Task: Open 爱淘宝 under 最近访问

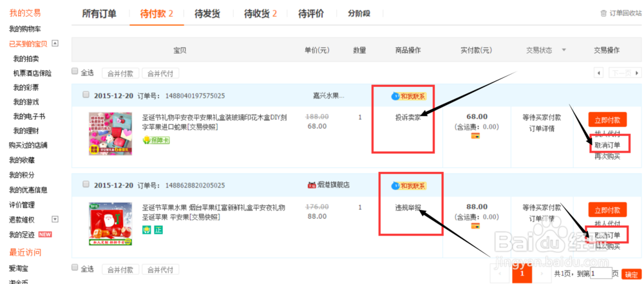Action: [x=19, y=268]
